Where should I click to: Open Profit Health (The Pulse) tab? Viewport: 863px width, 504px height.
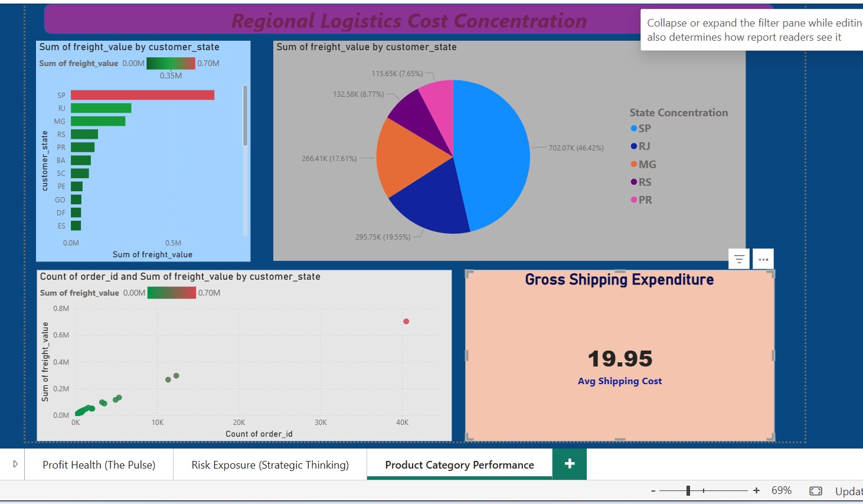(99, 465)
